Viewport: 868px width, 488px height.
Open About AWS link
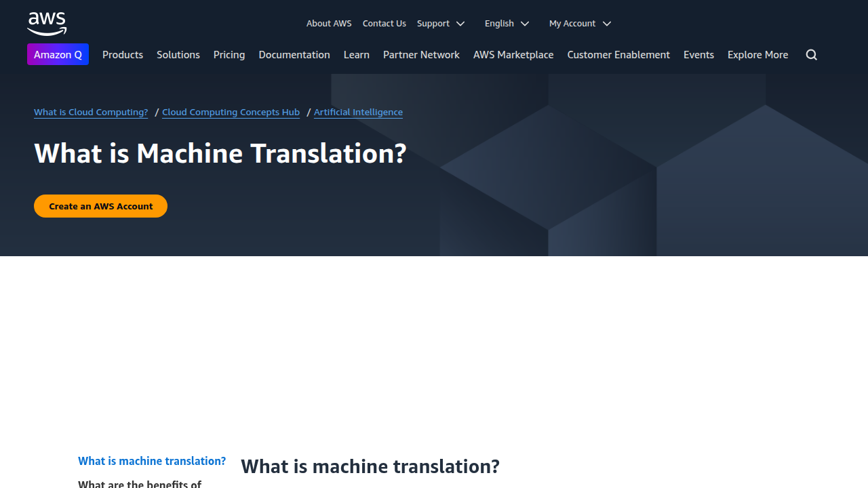coord(329,23)
